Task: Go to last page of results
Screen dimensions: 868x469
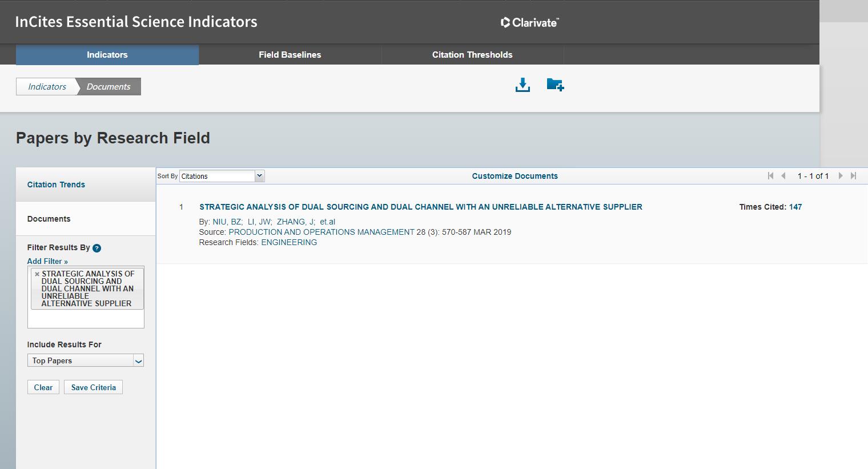Action: point(854,176)
